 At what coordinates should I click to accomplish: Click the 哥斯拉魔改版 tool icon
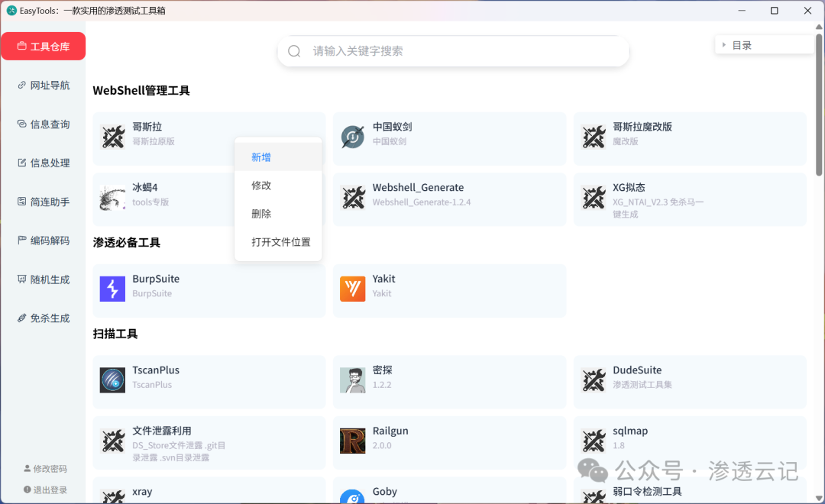click(594, 137)
